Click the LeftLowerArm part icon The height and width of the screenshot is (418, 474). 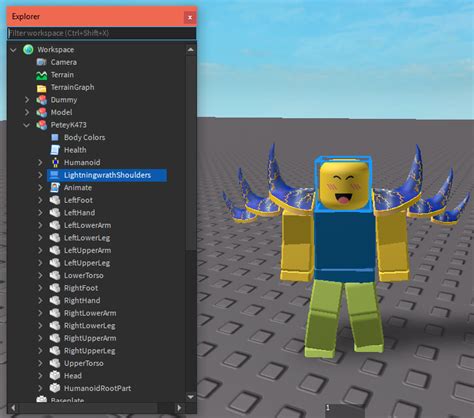click(x=55, y=225)
